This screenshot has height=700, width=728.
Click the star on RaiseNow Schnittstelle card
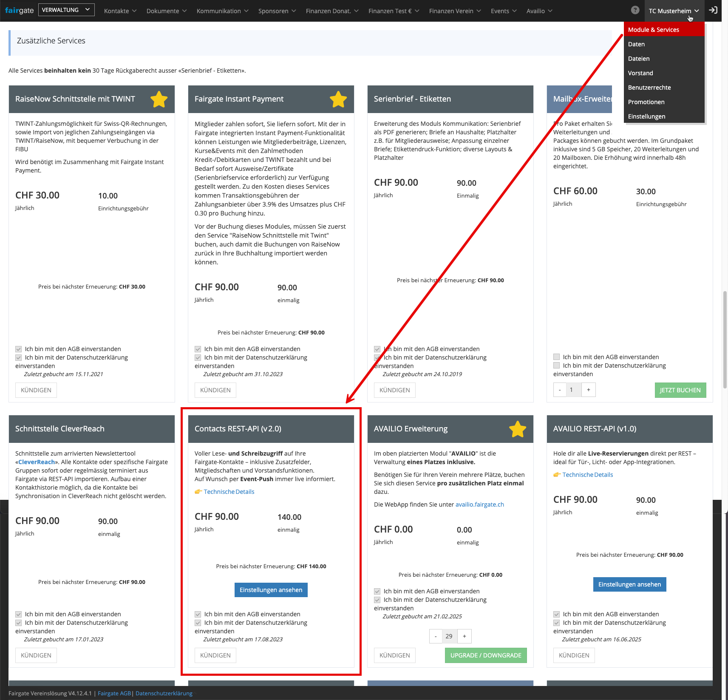pos(159,99)
